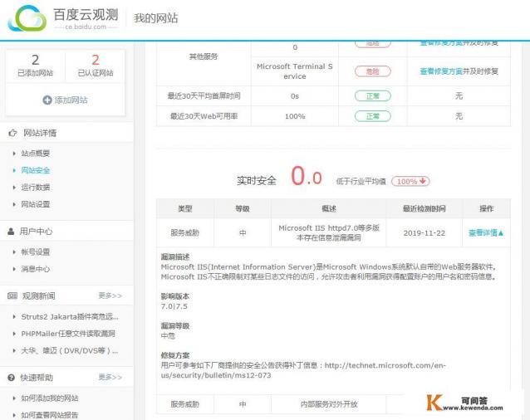Click the 正常 badge in 最近30天平均首屏时间 row

[373, 96]
